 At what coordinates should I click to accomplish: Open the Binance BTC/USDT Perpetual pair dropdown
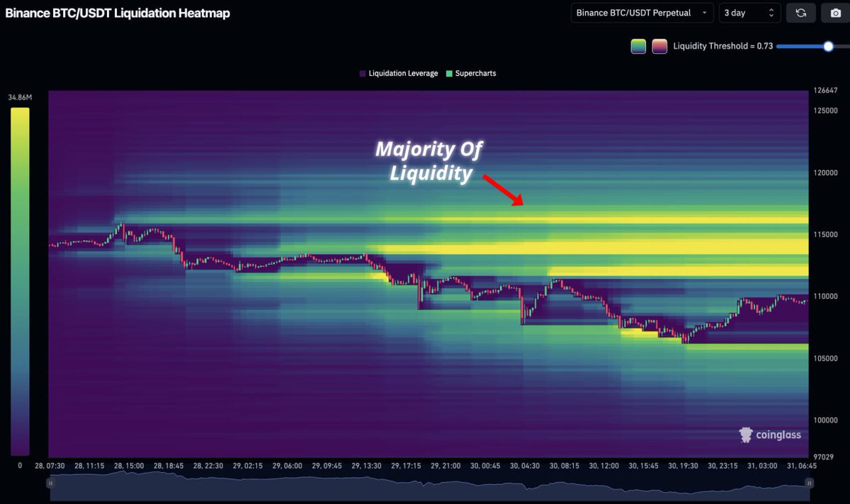click(642, 13)
